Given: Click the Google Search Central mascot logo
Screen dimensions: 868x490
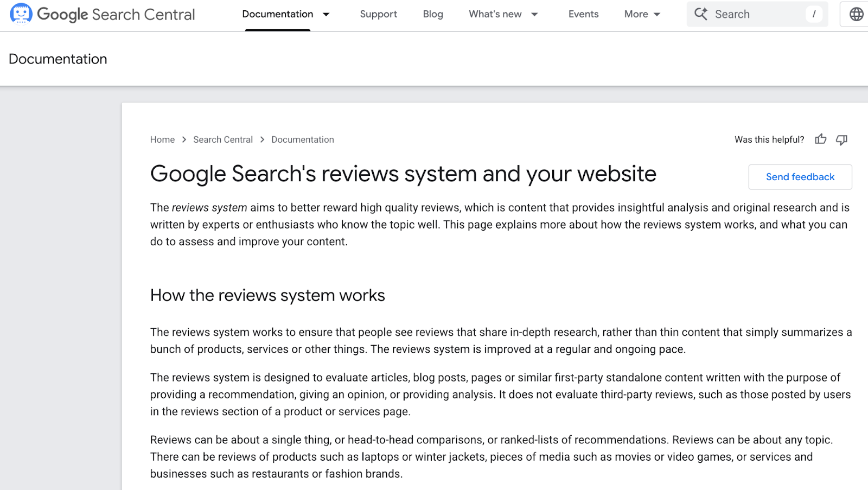Looking at the screenshot, I should (21, 14).
